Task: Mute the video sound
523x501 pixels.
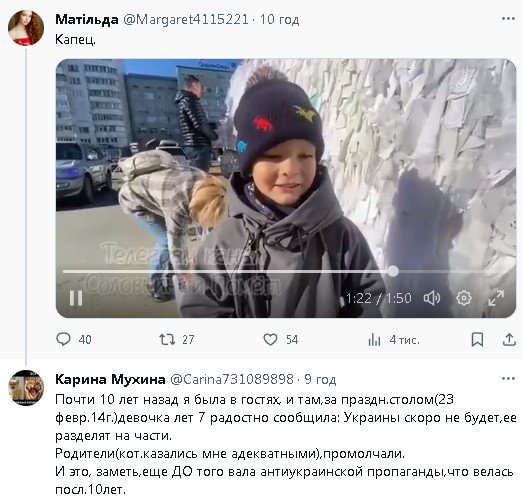Action: [x=432, y=298]
